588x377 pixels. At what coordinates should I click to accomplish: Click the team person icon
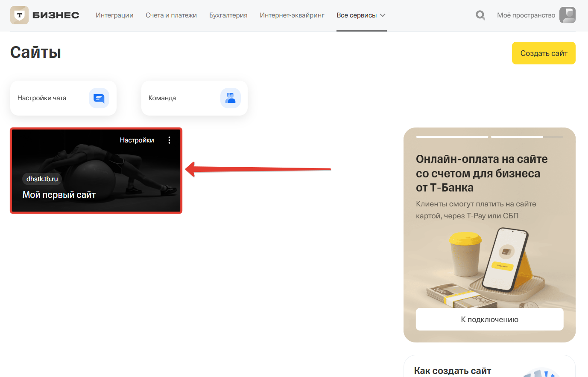[231, 98]
